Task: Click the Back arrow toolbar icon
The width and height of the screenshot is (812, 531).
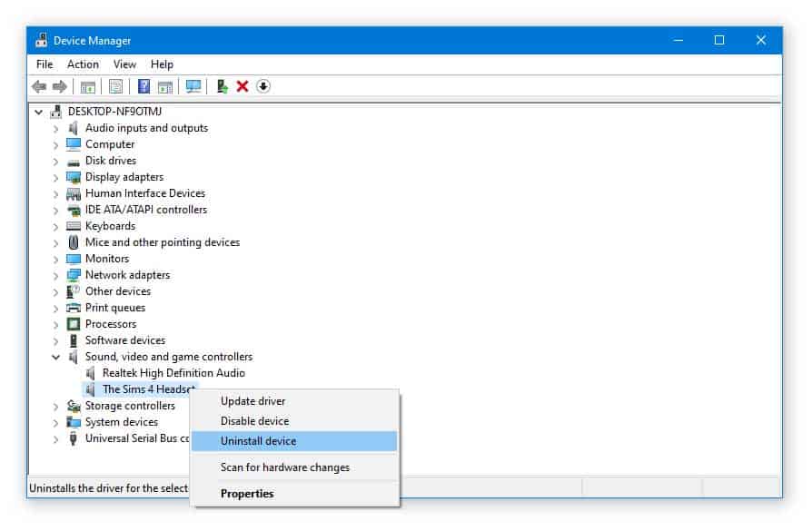Action: (39, 86)
